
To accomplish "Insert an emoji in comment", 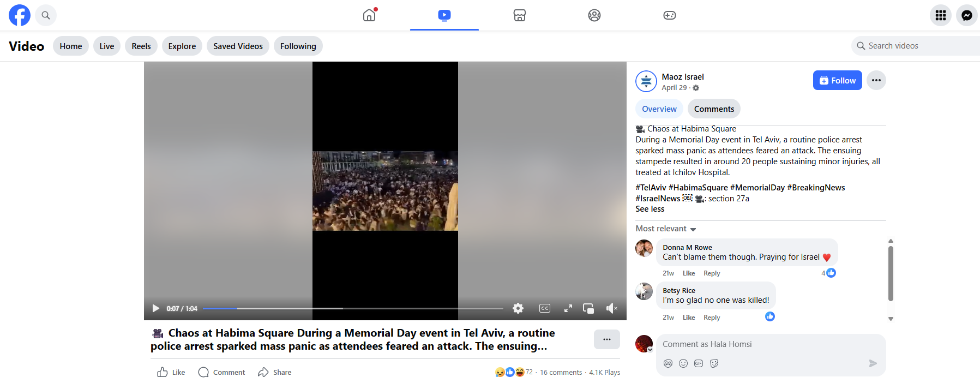I will pos(683,363).
